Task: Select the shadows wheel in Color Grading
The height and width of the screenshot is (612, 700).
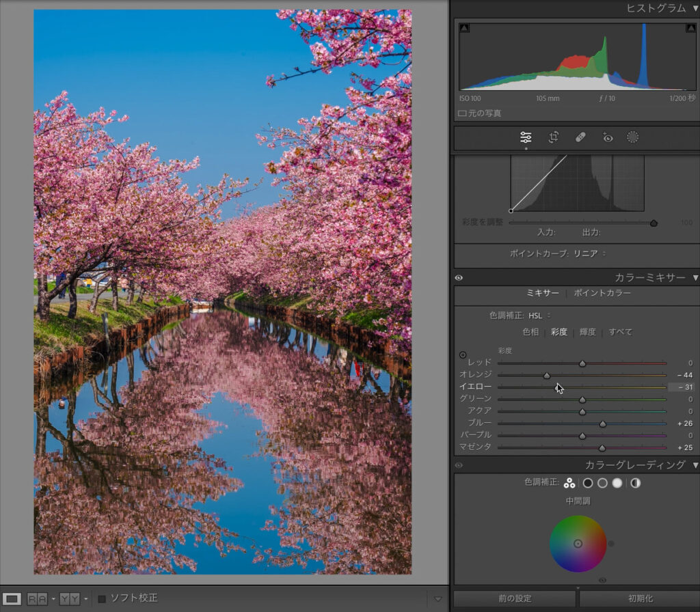Action: [x=587, y=483]
